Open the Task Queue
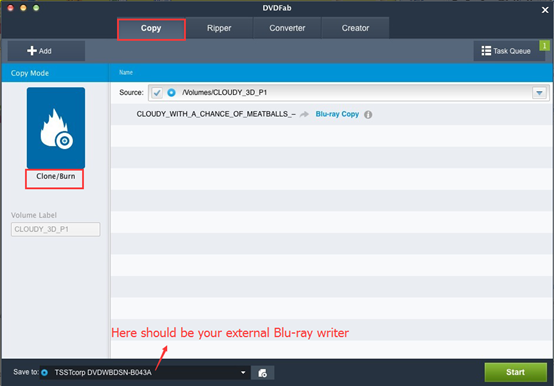The width and height of the screenshot is (554, 386). (x=506, y=51)
